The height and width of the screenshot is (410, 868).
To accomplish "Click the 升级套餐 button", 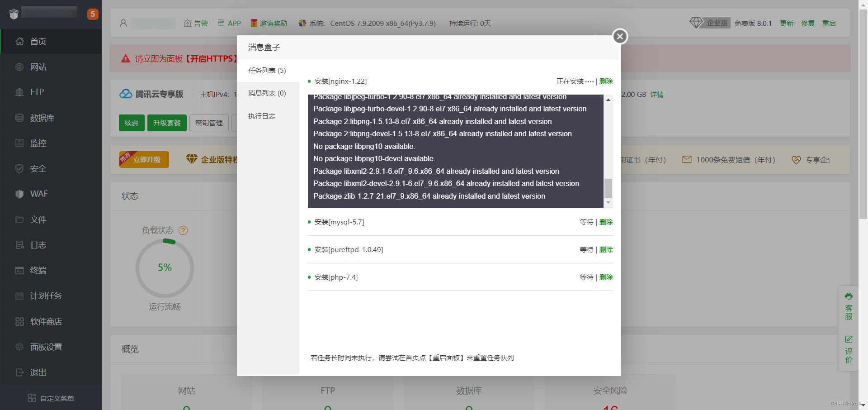I will pyautogui.click(x=167, y=123).
